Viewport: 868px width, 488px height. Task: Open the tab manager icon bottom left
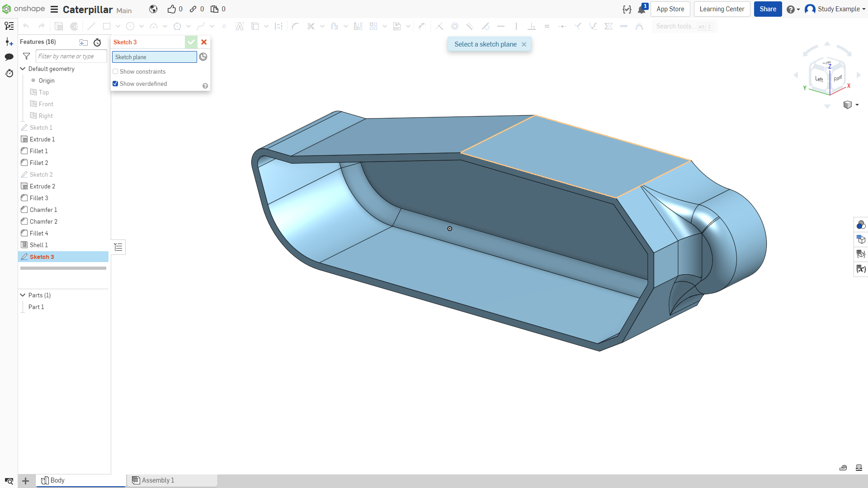point(9,481)
